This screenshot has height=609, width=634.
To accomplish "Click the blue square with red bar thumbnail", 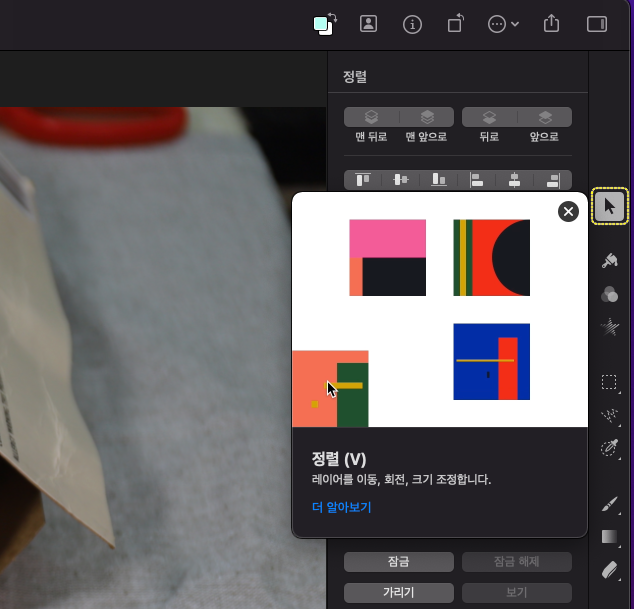I will tap(491, 362).
